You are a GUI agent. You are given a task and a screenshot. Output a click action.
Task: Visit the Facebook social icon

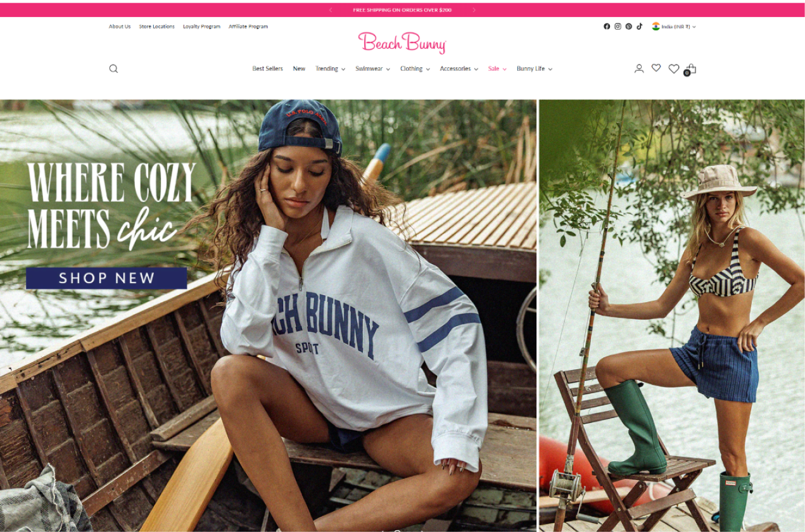coord(607,27)
